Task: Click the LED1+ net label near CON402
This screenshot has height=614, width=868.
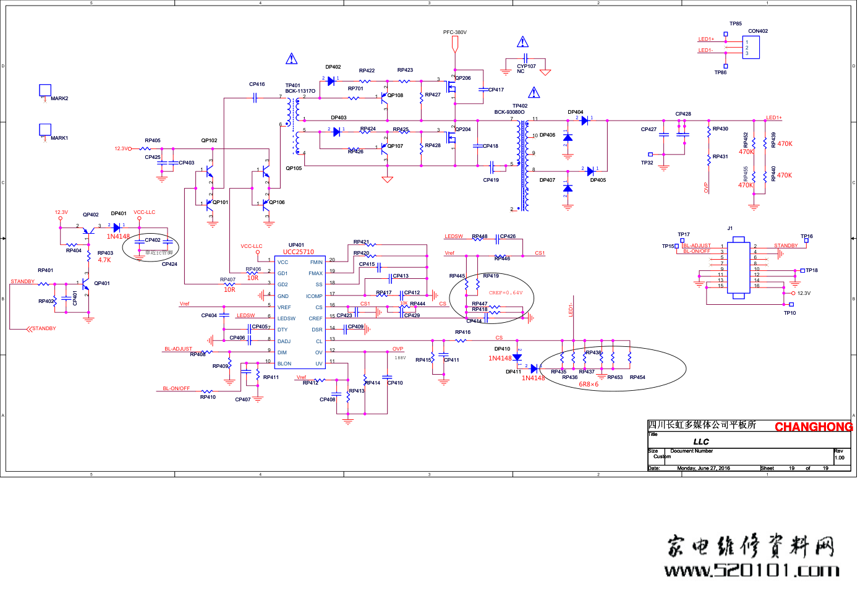Action: tap(705, 39)
